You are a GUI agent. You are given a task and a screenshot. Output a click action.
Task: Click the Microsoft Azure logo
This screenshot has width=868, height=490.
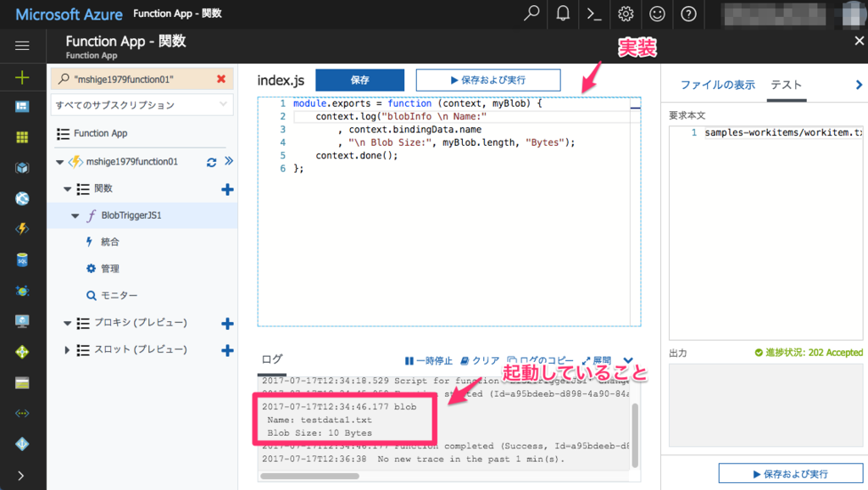(x=69, y=14)
